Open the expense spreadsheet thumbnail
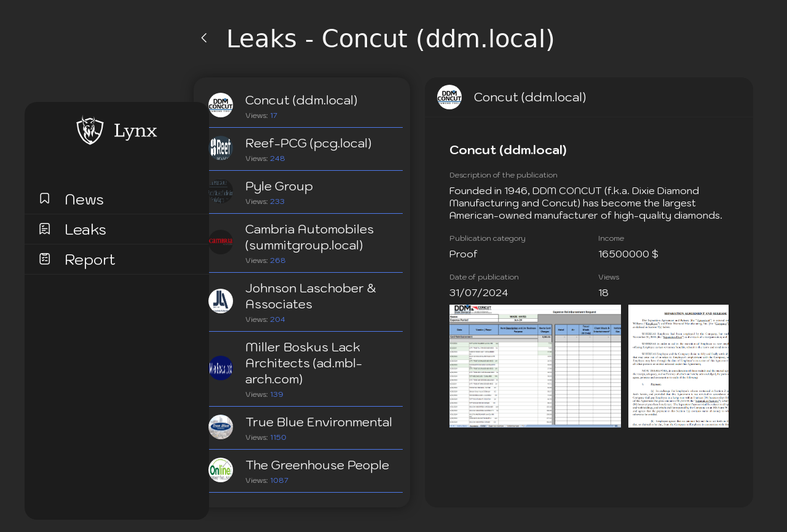 pyautogui.click(x=535, y=366)
